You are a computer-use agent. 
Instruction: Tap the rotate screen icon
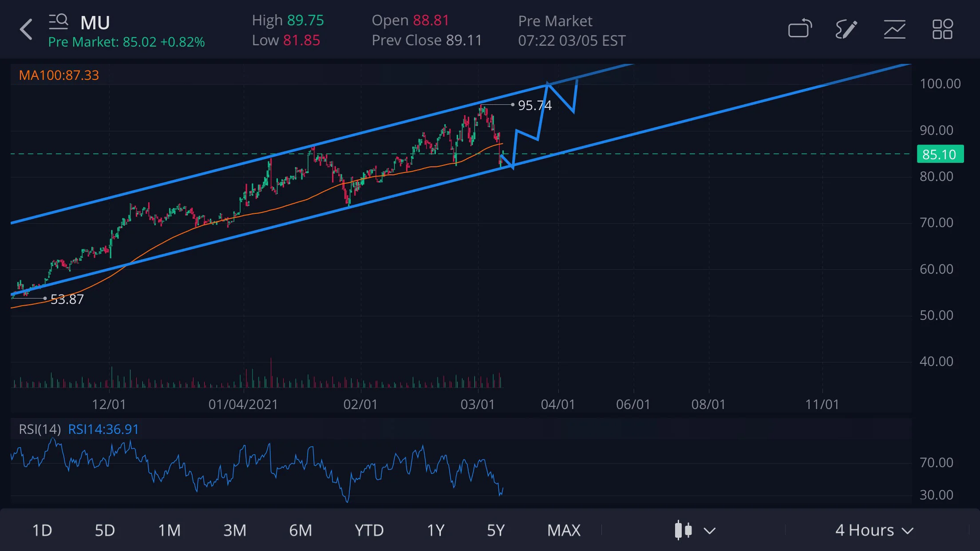coord(800,29)
